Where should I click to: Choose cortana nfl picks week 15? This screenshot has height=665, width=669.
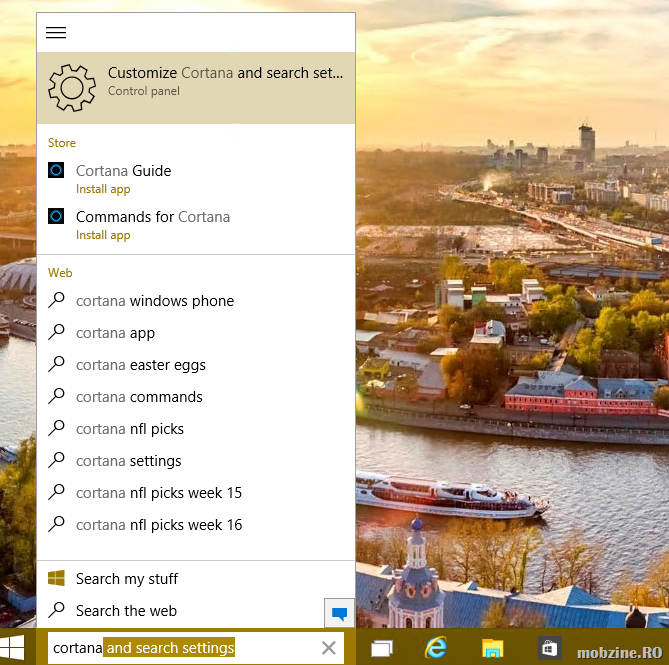pyautogui.click(x=196, y=493)
